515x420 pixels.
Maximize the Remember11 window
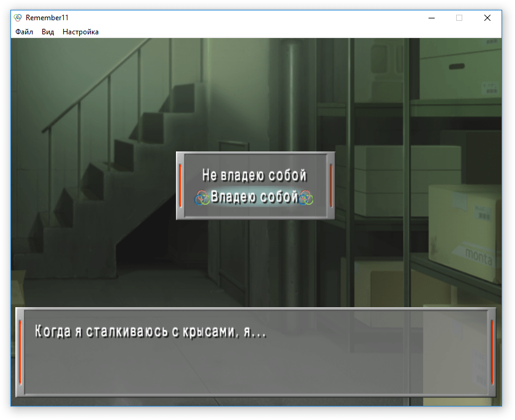point(459,18)
